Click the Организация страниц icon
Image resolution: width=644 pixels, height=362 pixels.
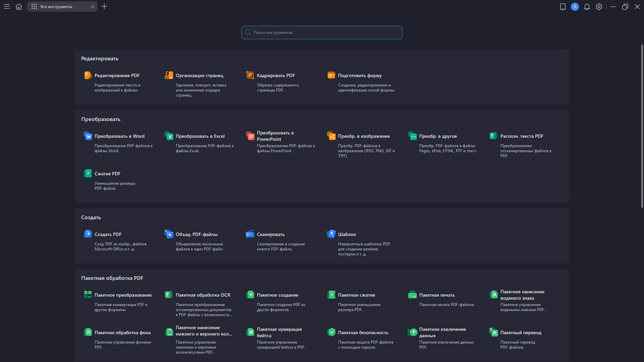click(x=169, y=75)
